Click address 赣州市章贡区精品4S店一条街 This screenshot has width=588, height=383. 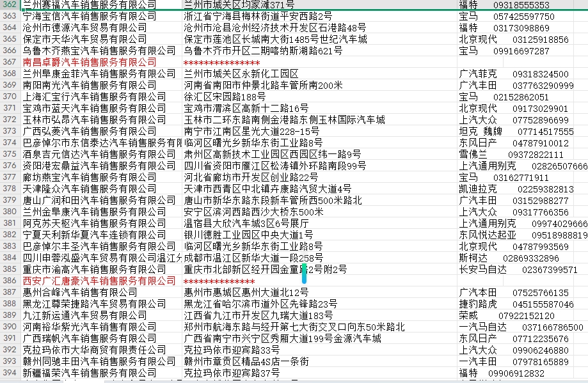246,361
